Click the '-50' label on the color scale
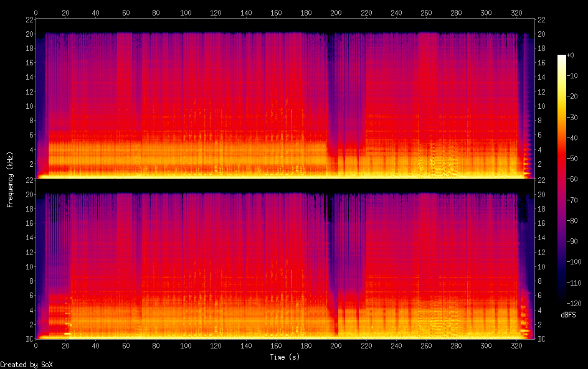Viewport: 588px width, 369px height. [572, 159]
